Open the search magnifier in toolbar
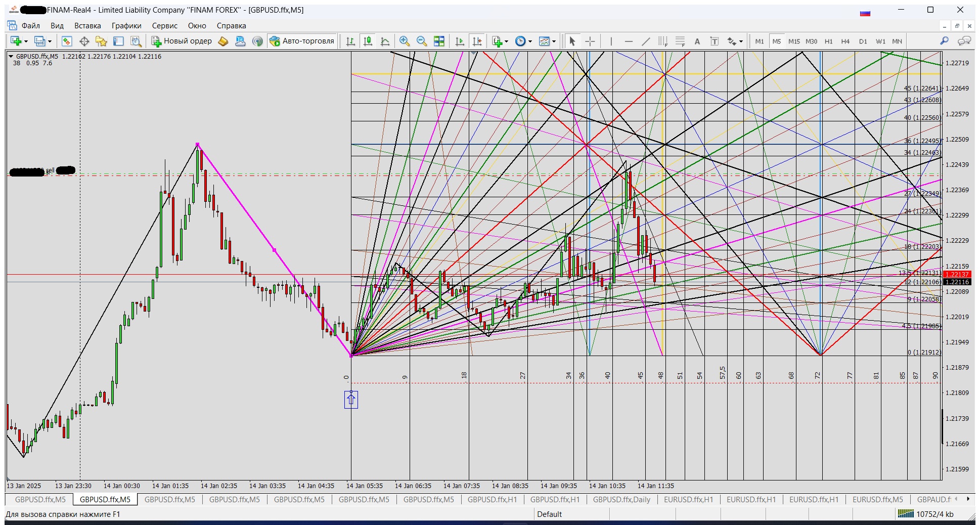Viewport: 980px width, 525px height. point(944,41)
